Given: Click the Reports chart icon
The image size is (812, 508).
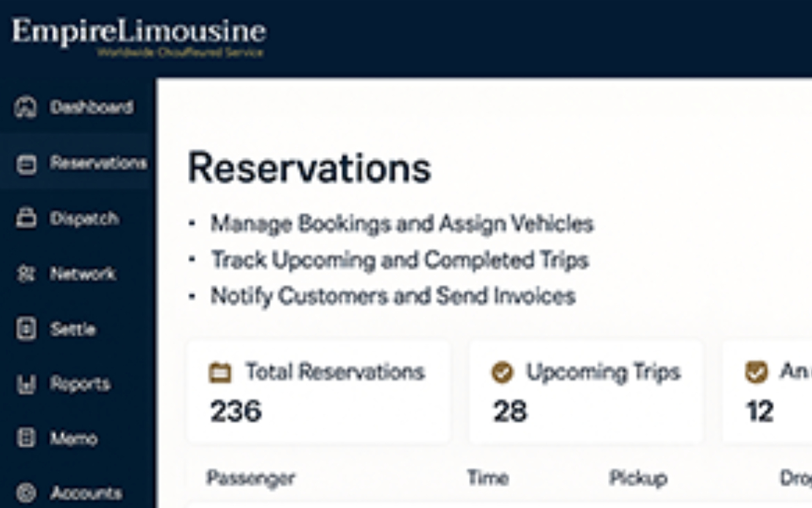Looking at the screenshot, I should [26, 384].
